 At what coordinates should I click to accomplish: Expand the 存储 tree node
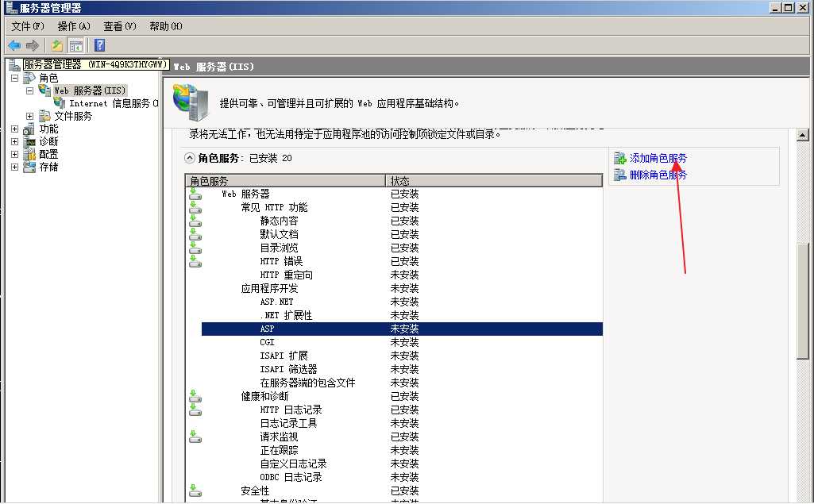click(x=14, y=167)
